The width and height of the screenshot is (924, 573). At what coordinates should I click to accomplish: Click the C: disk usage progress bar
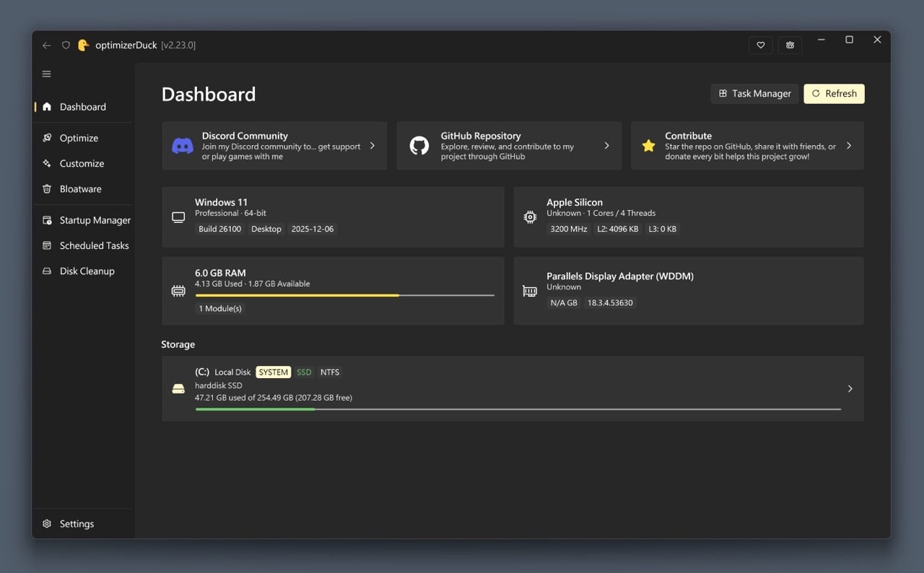[518, 409]
